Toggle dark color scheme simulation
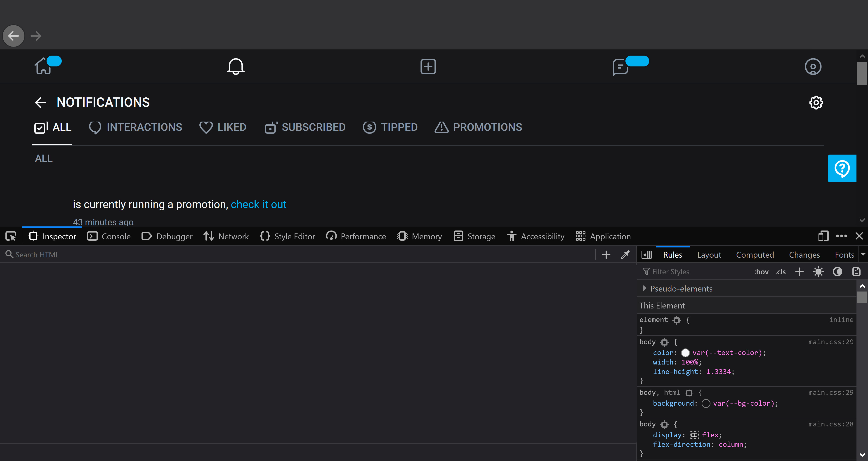This screenshot has width=868, height=461. (x=837, y=272)
